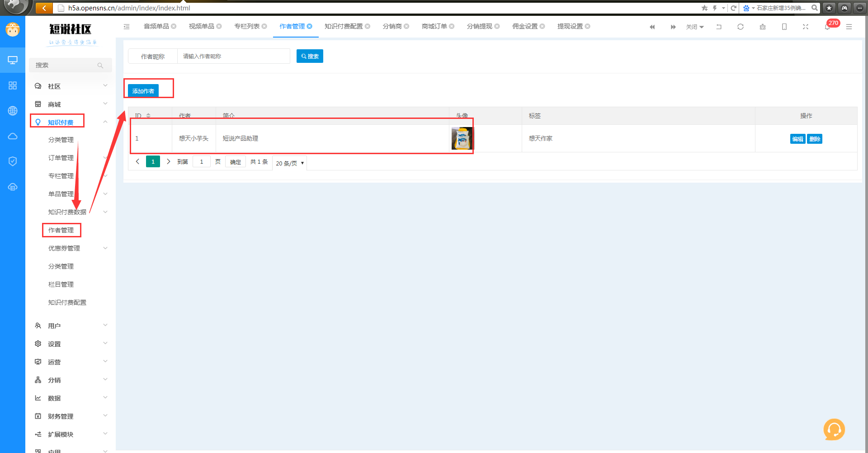
Task: Click the 确定 pagination button
Action: (236, 162)
